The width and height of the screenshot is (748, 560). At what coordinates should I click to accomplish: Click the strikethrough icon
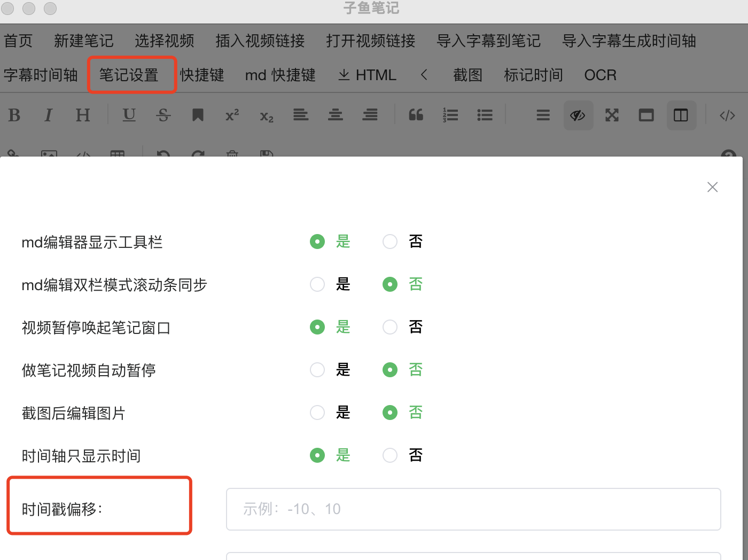tap(163, 115)
